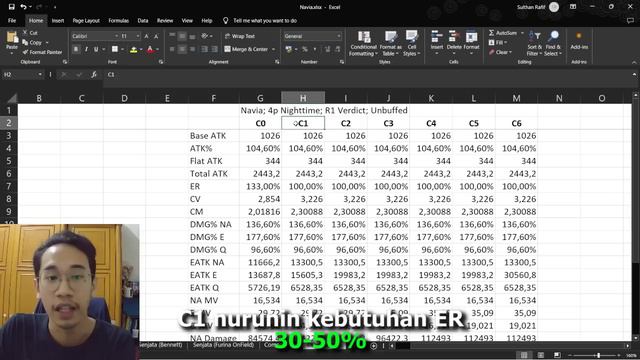
Task: Click Increase Decimal icon
Action: 327,49
